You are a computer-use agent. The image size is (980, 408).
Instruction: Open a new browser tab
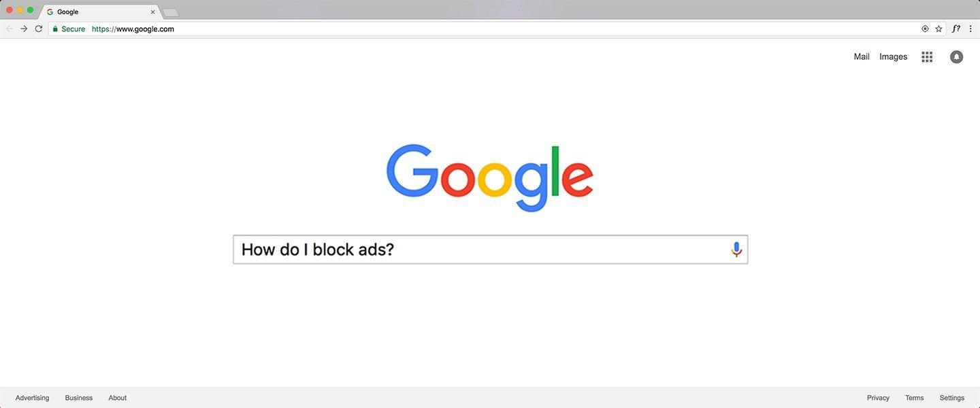(170, 12)
